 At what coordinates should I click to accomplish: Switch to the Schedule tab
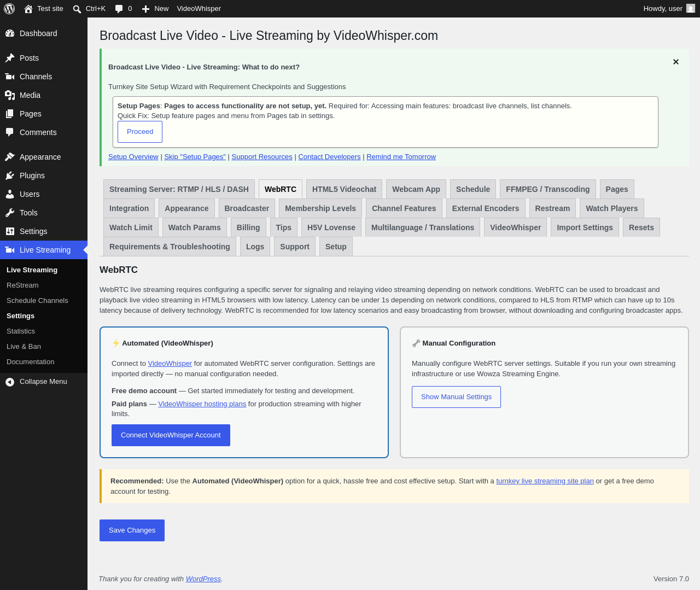point(473,189)
